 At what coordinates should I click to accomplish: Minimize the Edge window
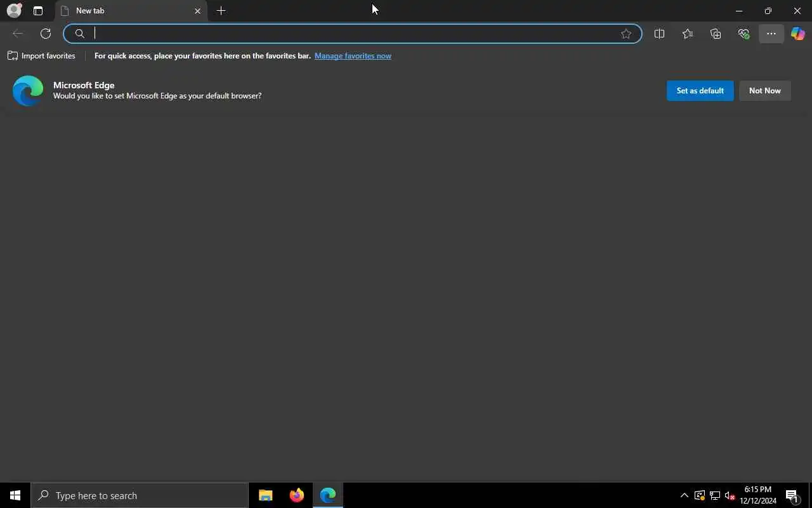pyautogui.click(x=739, y=11)
